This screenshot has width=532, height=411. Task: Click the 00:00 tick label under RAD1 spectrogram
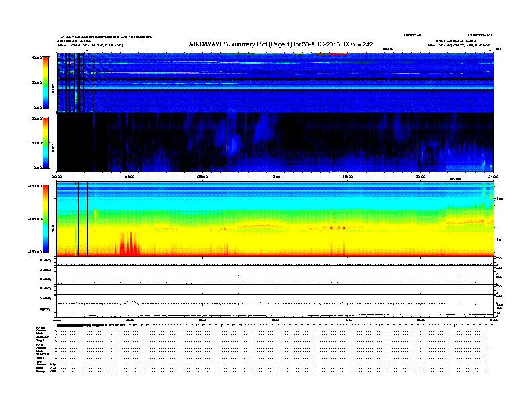click(x=56, y=177)
